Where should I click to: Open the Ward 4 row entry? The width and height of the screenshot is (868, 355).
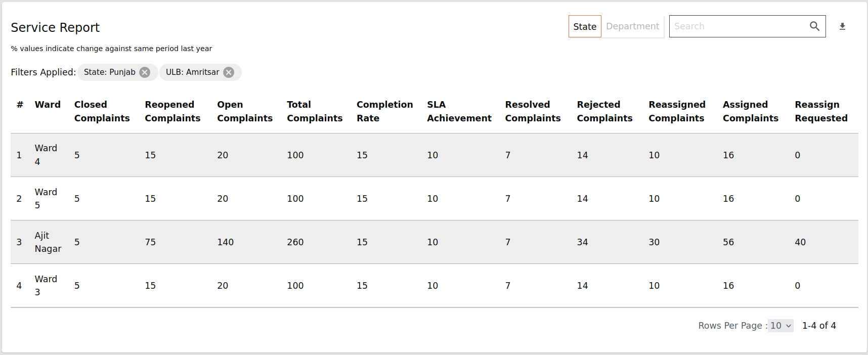click(x=46, y=155)
